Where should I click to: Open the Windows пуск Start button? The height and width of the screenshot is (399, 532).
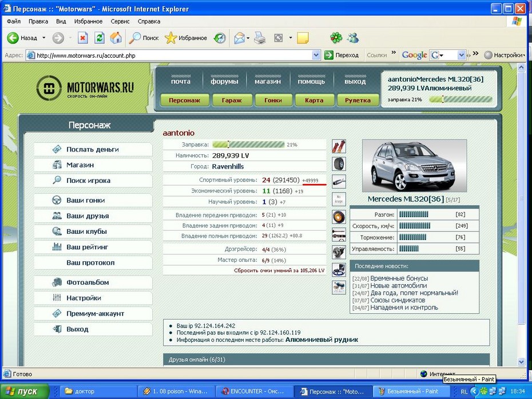[x=24, y=391]
